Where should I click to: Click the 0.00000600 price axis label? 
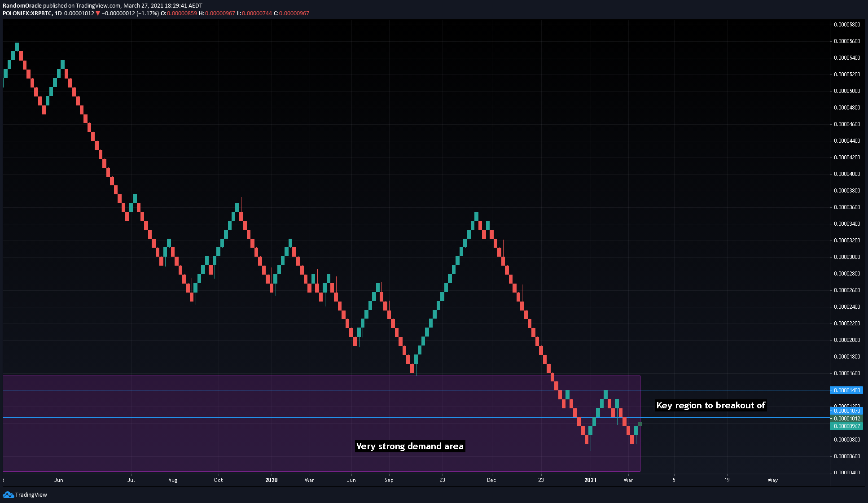[x=847, y=456]
